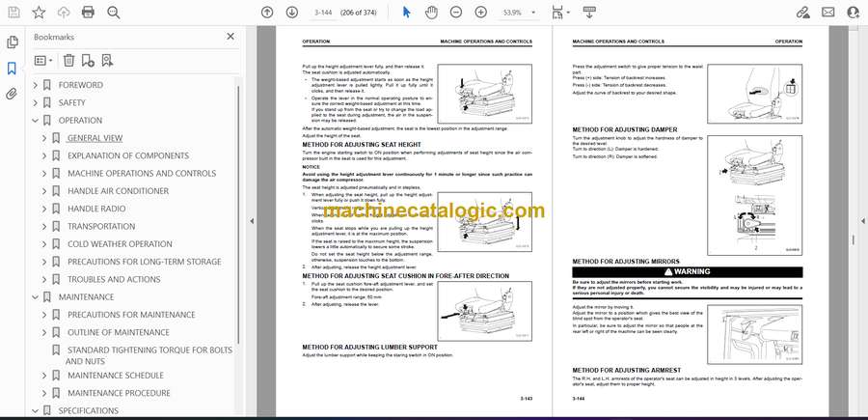Expand the SAFETY bookmark

tap(36, 102)
